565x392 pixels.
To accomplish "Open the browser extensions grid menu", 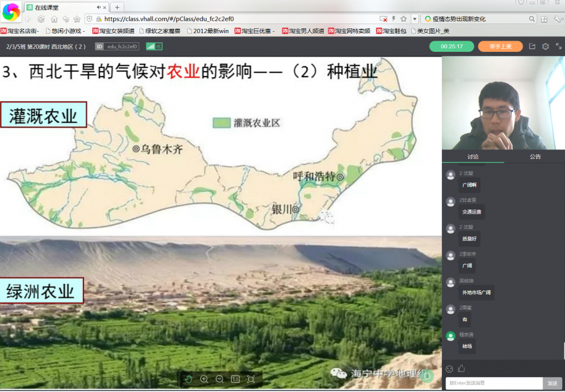I will click(x=544, y=19).
